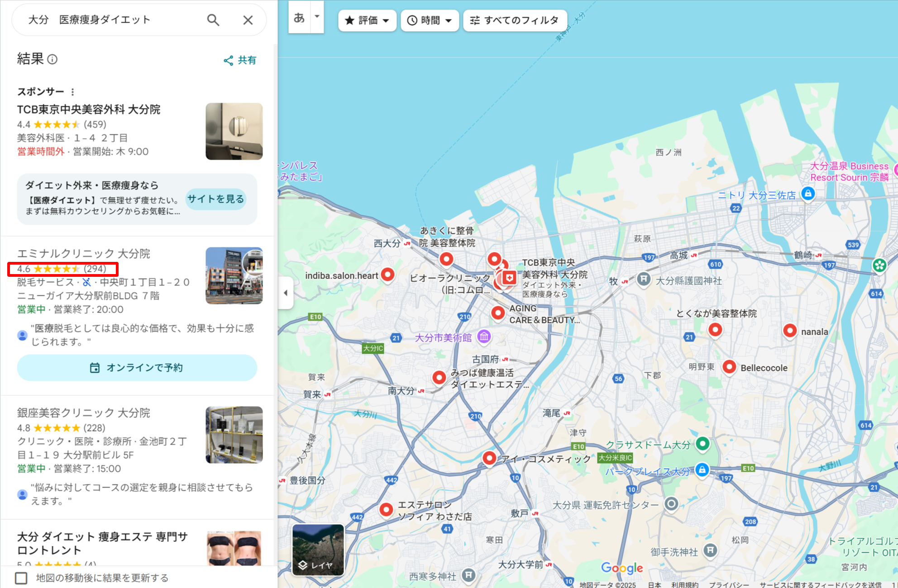Click the 御手洗神社 shrine icon

tap(710, 550)
